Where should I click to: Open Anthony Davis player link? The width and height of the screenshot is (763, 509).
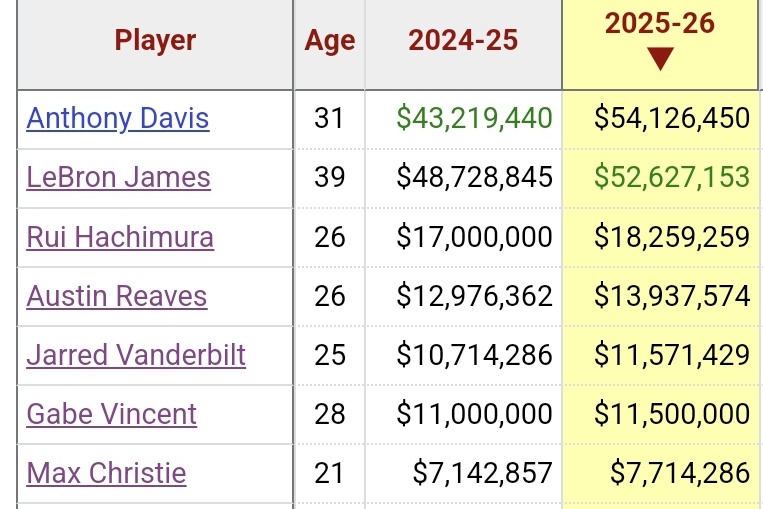[118, 118]
